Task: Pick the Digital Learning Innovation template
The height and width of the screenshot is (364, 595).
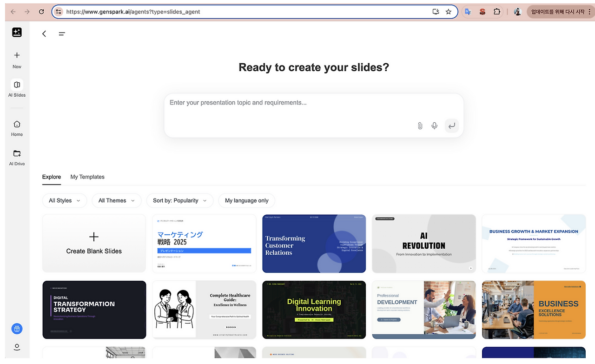Action: [x=314, y=310]
